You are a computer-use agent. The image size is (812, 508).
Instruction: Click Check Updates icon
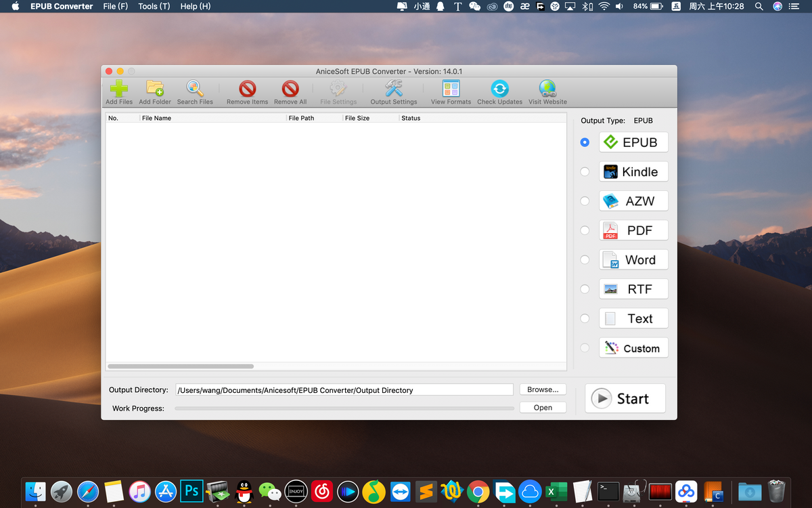499,92
